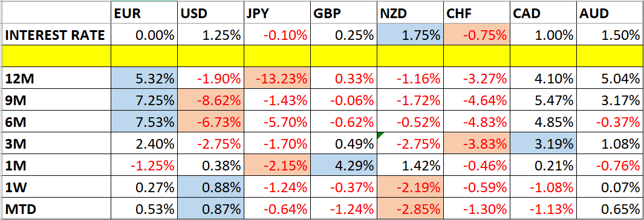The height and width of the screenshot is (220, 644).
Task: Click the NZD 1W cell -2.19%
Action: click(x=410, y=187)
